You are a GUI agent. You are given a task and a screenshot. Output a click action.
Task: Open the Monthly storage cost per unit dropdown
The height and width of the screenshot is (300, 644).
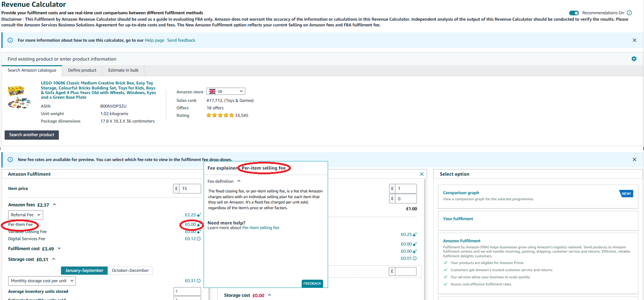coord(42,281)
